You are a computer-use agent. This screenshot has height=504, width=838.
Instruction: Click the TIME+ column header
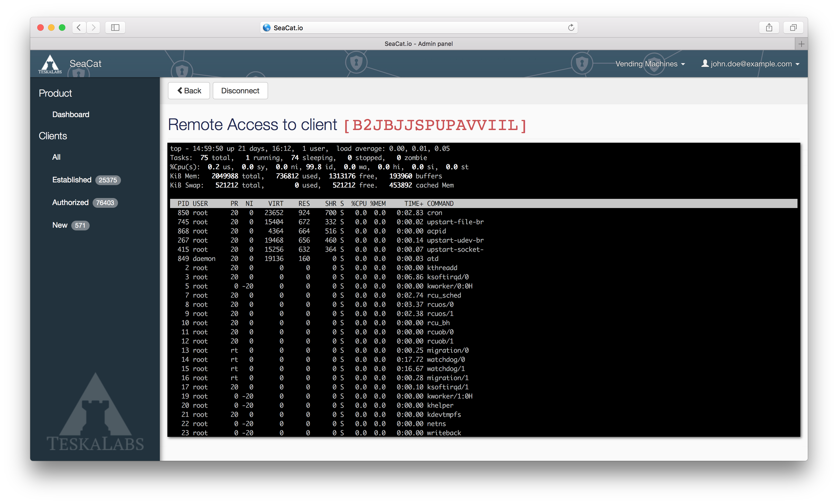pyautogui.click(x=414, y=203)
